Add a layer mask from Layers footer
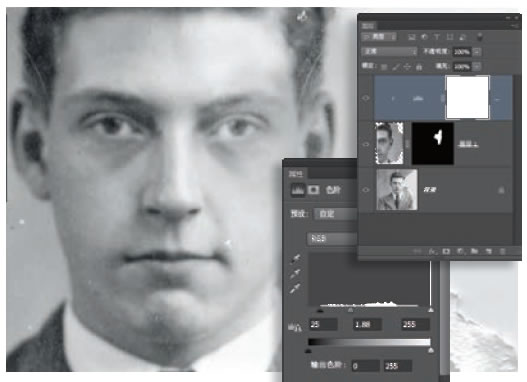527x382 pixels. [x=446, y=251]
